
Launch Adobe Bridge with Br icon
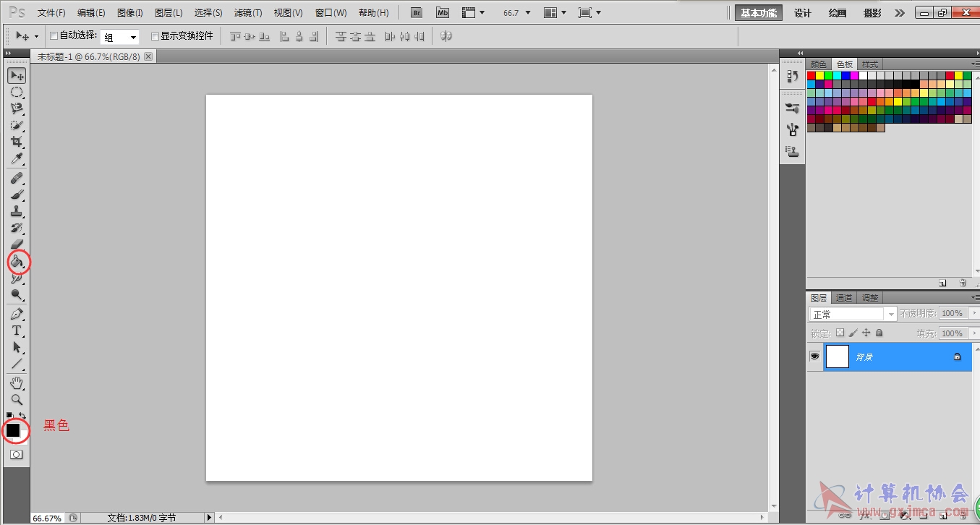[417, 13]
